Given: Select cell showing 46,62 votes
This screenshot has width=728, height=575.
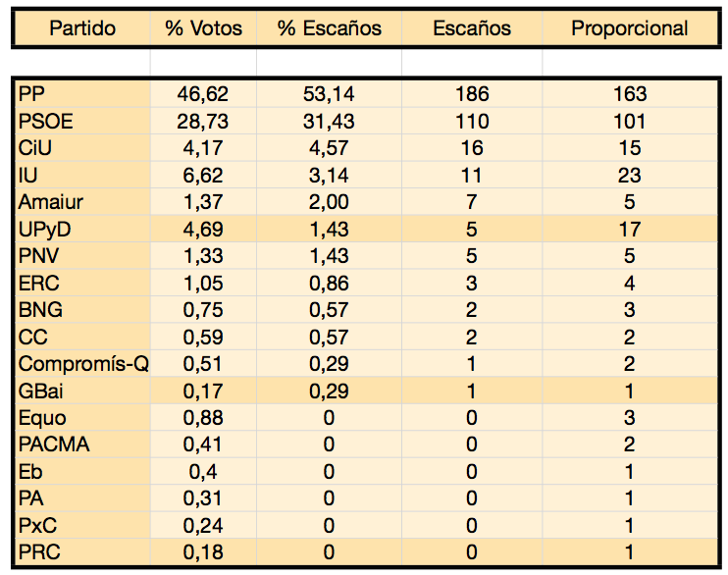Looking at the screenshot, I should [203, 94].
